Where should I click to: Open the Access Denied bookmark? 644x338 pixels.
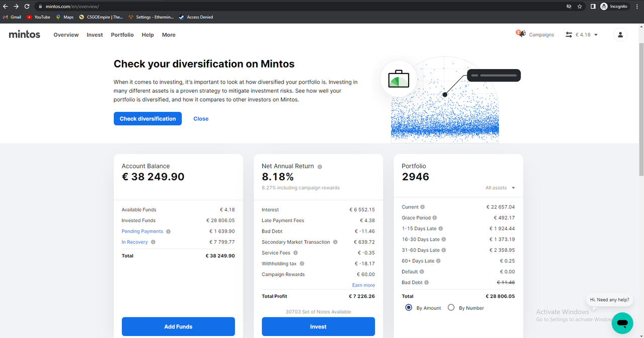pos(196,17)
